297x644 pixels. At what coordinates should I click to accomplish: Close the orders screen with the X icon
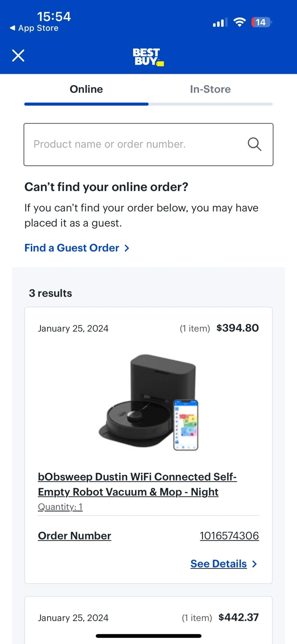(x=18, y=56)
